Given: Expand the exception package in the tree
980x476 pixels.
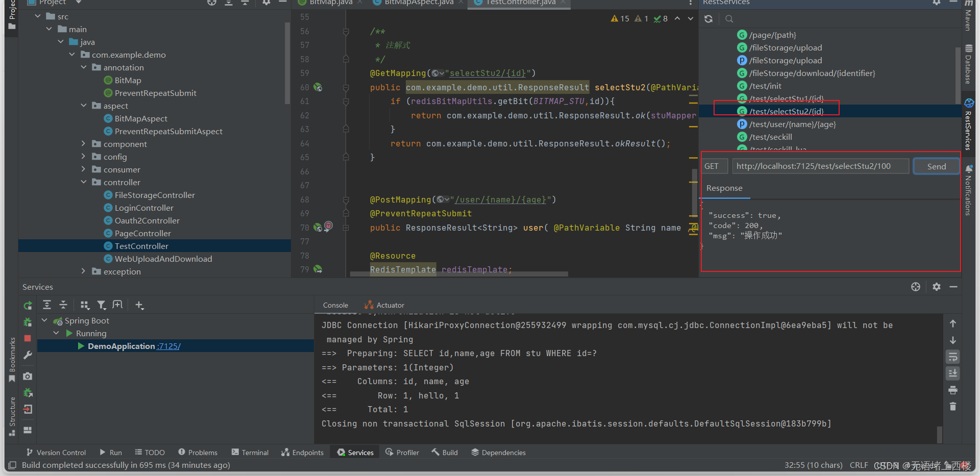Looking at the screenshot, I should click(83, 271).
